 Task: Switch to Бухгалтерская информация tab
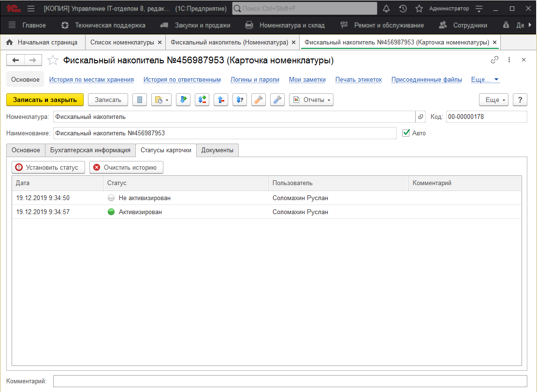click(90, 150)
